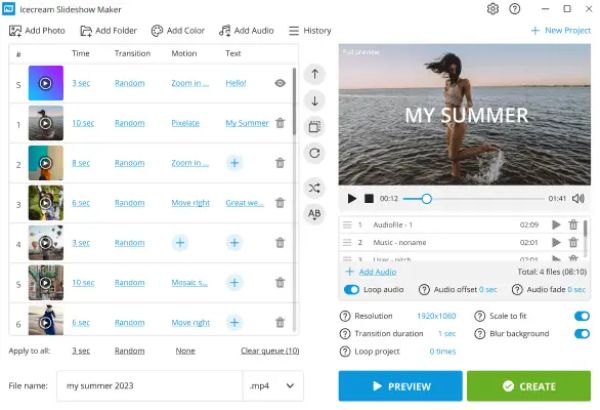Open the .mp4 format dropdown

coord(273,385)
